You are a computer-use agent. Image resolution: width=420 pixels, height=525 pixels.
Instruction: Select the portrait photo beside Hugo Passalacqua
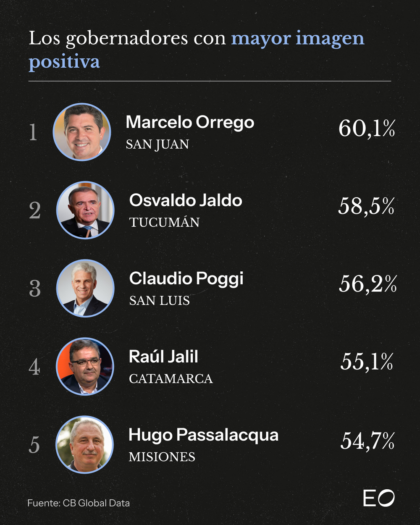pos(84,444)
